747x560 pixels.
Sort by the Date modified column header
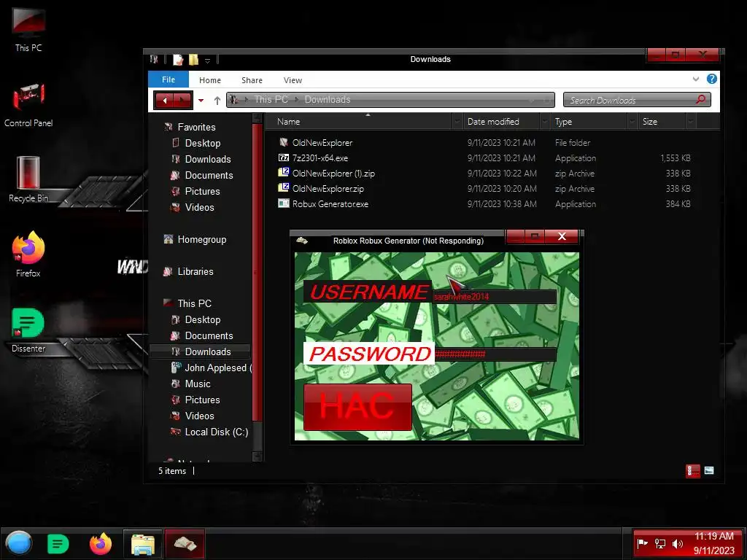[501, 122]
